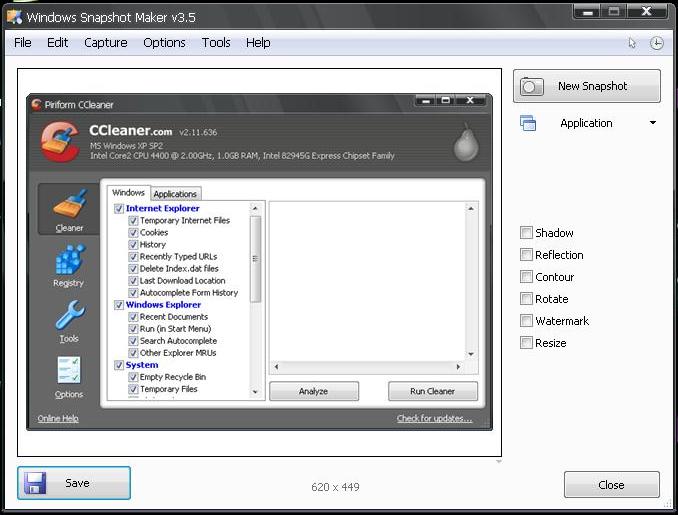Click the New Snapshot button
Viewport: 678px width, 515px height.
coord(586,86)
